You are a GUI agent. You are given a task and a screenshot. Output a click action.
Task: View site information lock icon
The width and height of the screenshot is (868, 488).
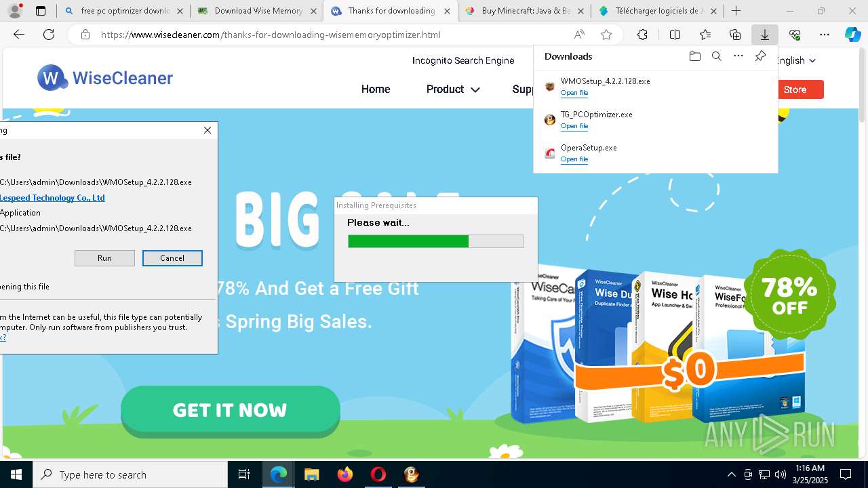(85, 35)
